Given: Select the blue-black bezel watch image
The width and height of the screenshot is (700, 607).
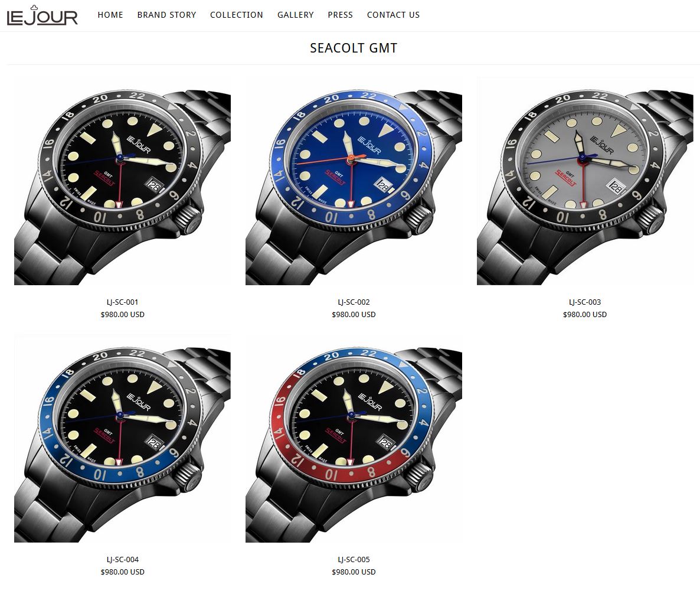Looking at the screenshot, I should 122,438.
